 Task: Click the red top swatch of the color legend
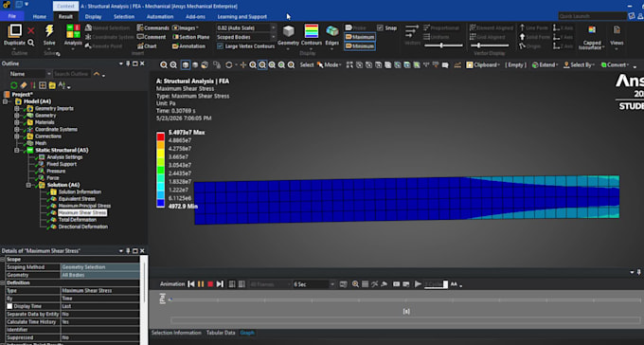point(160,136)
